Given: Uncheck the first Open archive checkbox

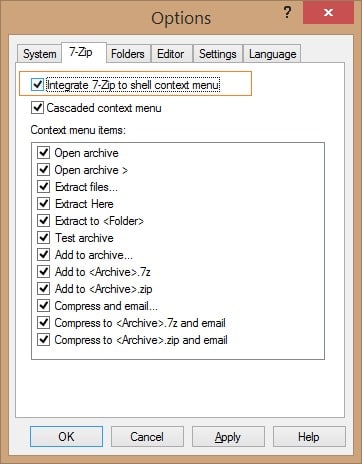Looking at the screenshot, I should pyautogui.click(x=43, y=152).
